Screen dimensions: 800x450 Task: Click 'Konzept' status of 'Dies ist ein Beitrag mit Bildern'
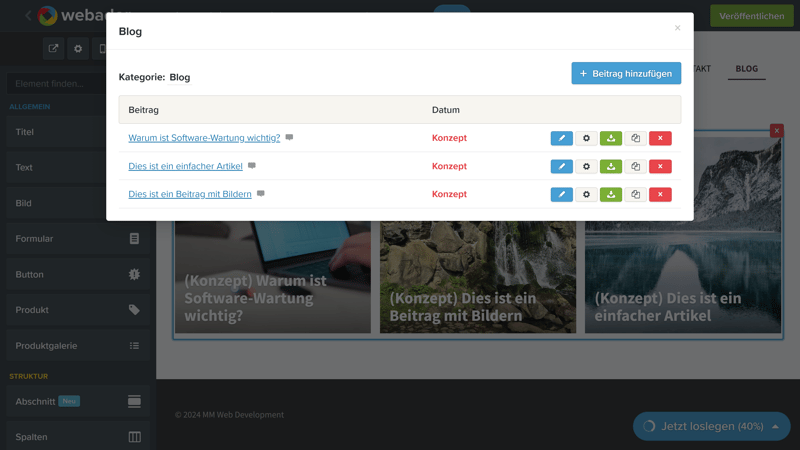449,194
